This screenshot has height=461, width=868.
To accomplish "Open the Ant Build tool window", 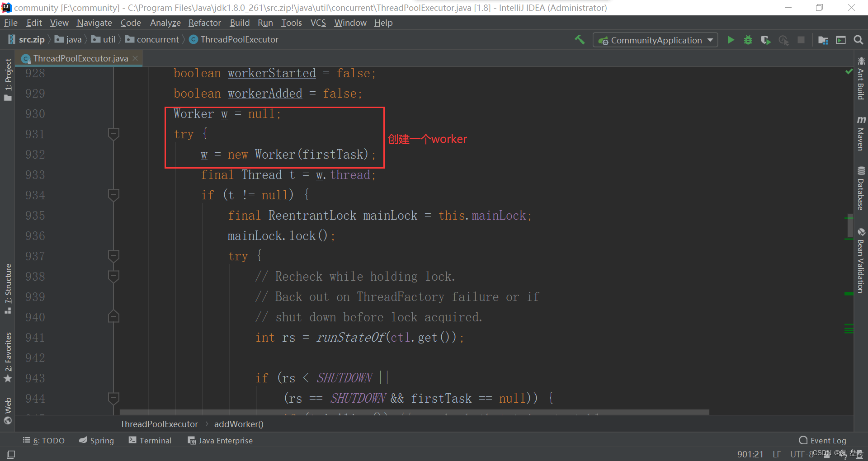I will click(861, 78).
